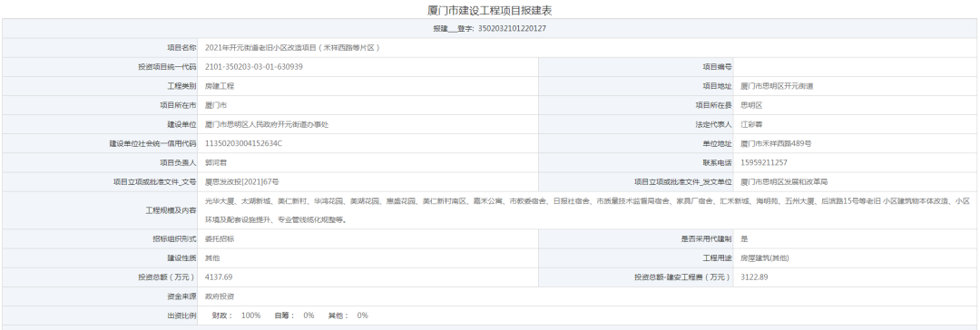Screen dimensions: 980x330
Task: Click the total investment value 4137.69
Action: click(x=219, y=277)
